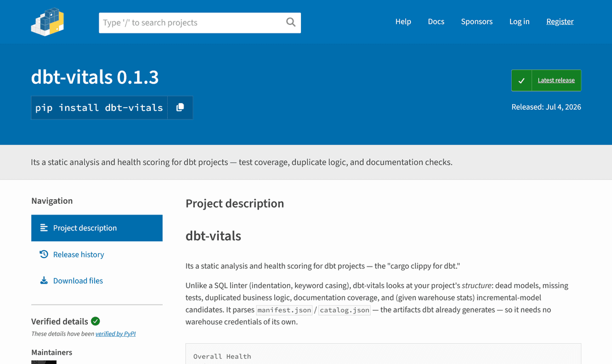Click the Maintainers heading
612x364 pixels.
coord(52,352)
